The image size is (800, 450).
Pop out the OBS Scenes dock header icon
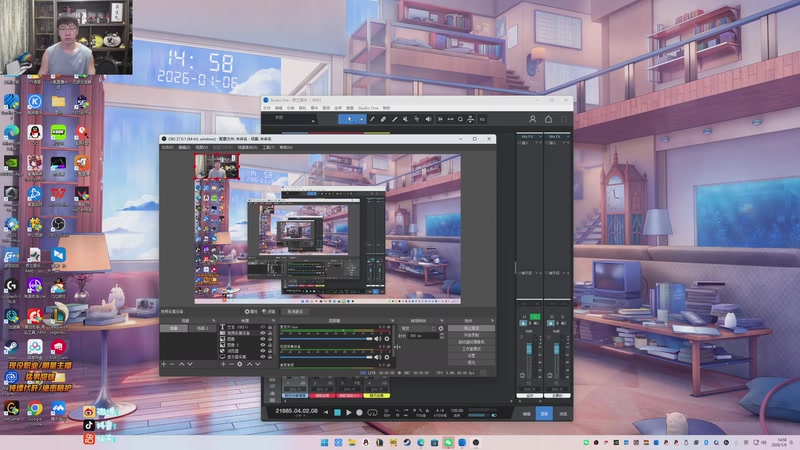coord(214,321)
